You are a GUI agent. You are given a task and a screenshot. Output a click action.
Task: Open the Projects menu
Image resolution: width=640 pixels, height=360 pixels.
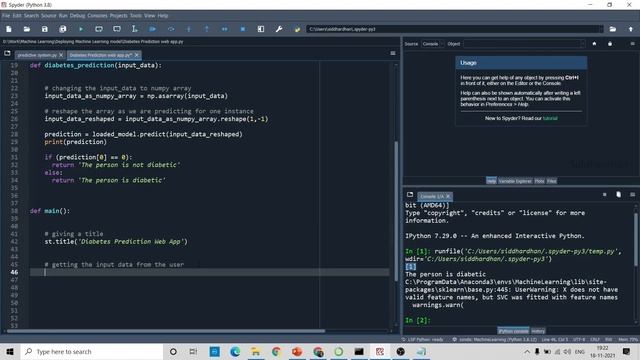(x=118, y=16)
